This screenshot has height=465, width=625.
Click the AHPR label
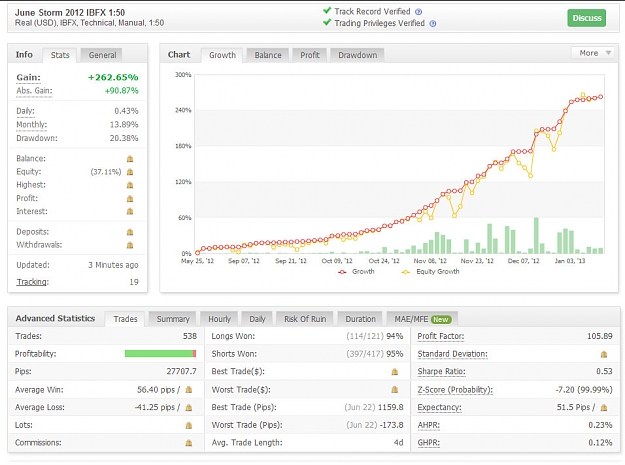pyautogui.click(x=428, y=425)
